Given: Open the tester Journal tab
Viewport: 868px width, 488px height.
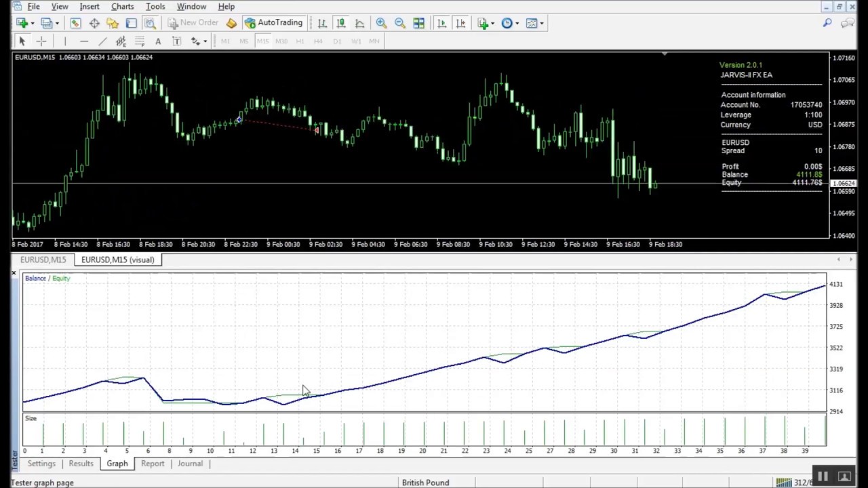Looking at the screenshot, I should coord(190,464).
